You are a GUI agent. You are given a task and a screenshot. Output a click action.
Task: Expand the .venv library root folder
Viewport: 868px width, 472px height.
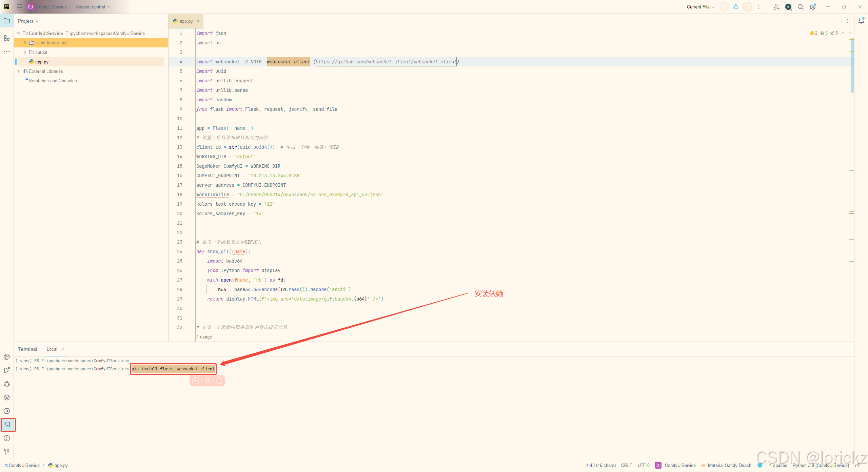pos(24,43)
